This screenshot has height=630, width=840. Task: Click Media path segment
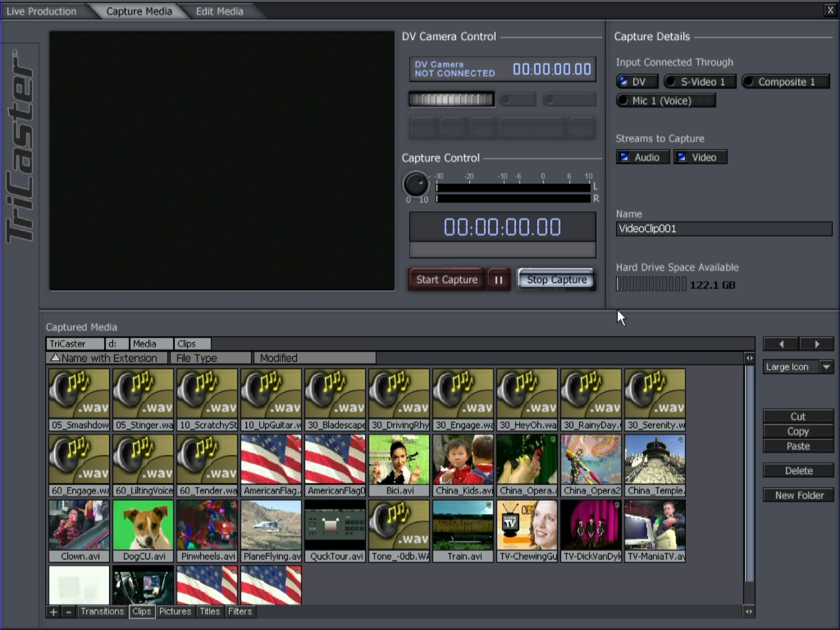click(151, 344)
